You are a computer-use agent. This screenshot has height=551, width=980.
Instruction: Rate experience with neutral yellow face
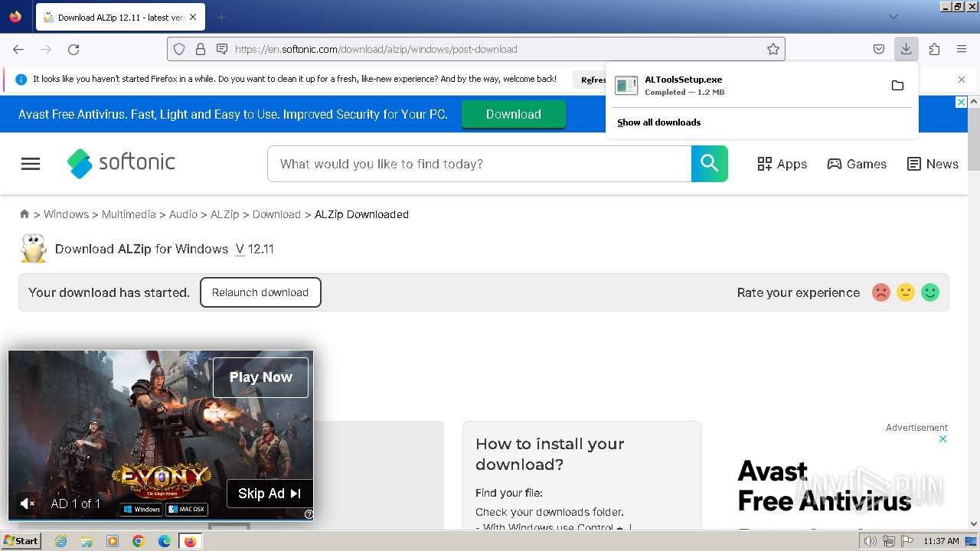point(906,292)
